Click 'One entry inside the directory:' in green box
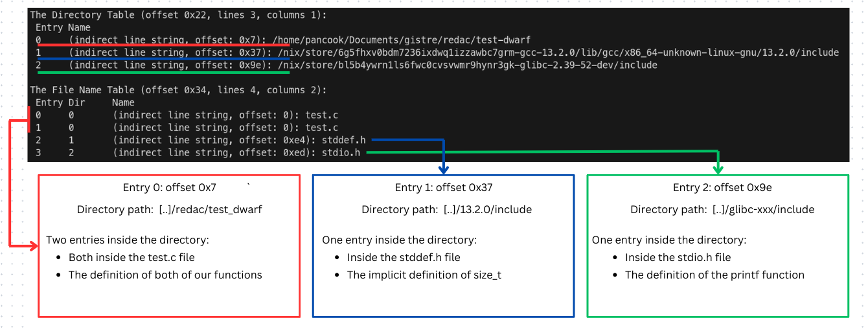This screenshot has height=331, width=868. pos(669,240)
